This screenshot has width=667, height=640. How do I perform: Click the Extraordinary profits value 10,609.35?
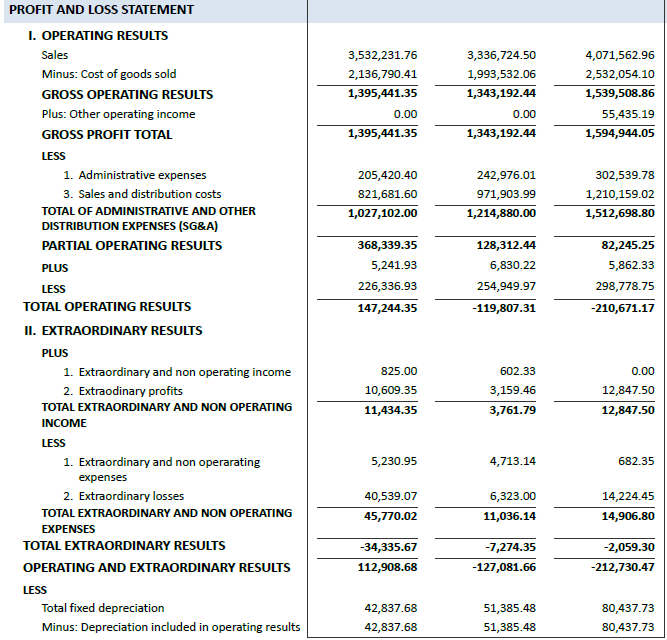(x=390, y=390)
